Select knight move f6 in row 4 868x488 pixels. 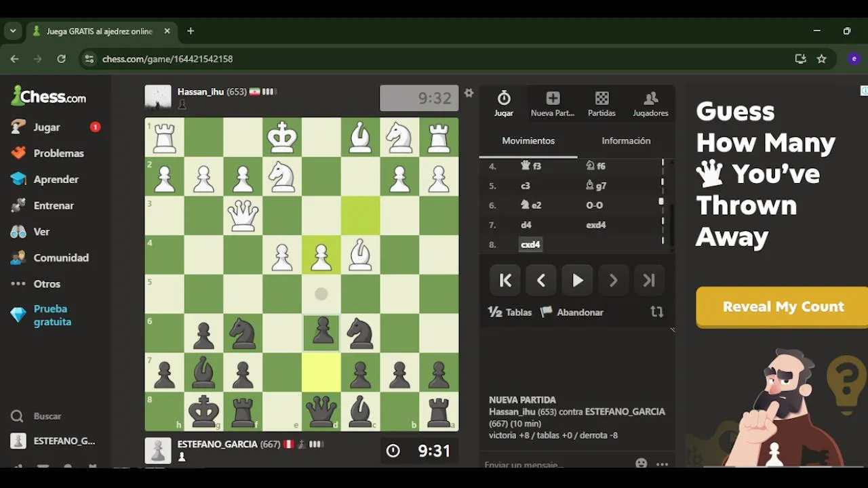click(x=595, y=166)
